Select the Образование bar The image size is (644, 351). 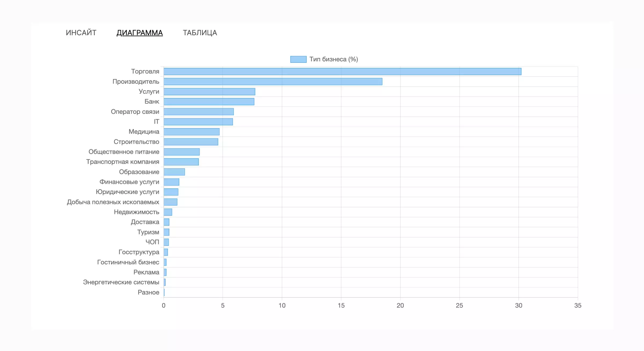[174, 172]
